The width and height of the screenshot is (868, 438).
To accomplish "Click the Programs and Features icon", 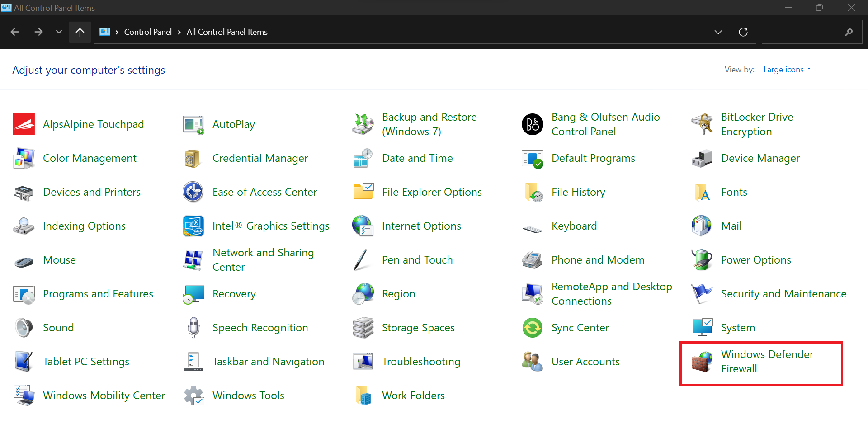I will 24,294.
